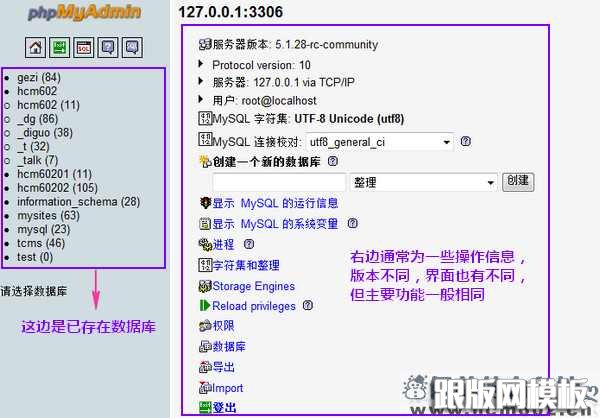Click the green log out icon
600x418 pixels.
[59, 47]
